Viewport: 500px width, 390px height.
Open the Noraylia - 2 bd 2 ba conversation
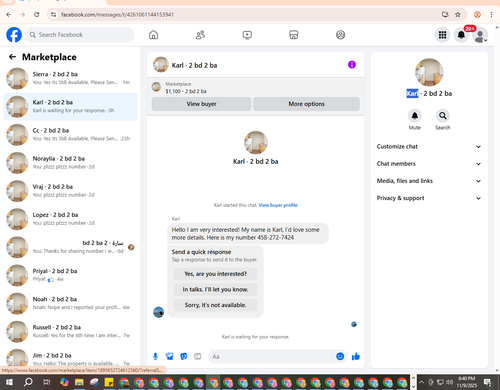pyautogui.click(x=70, y=163)
